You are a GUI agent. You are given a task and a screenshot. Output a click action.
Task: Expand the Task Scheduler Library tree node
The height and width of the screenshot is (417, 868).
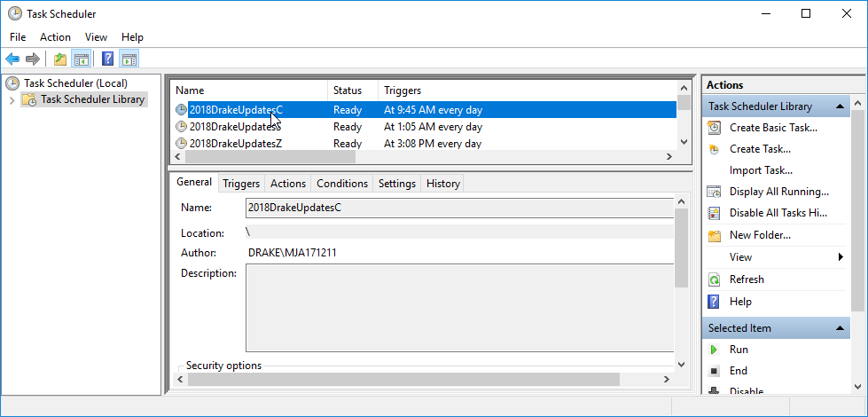click(x=12, y=100)
